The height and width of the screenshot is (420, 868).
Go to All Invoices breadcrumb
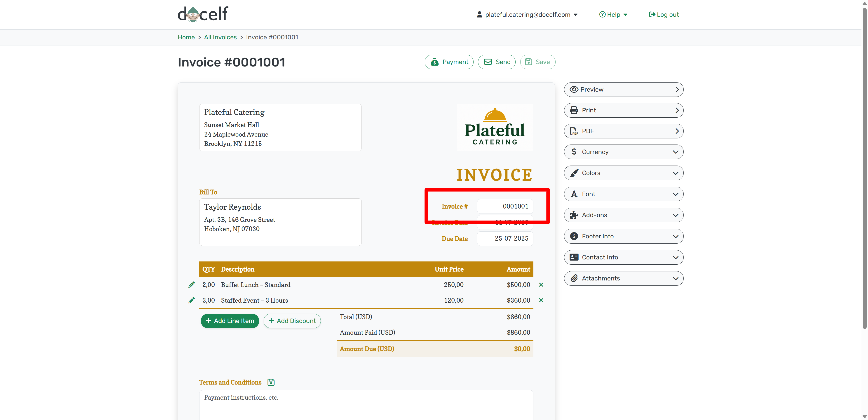(220, 37)
